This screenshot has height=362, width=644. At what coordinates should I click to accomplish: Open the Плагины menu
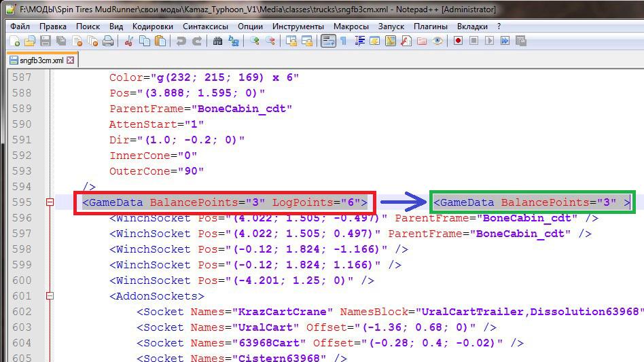coord(430,26)
